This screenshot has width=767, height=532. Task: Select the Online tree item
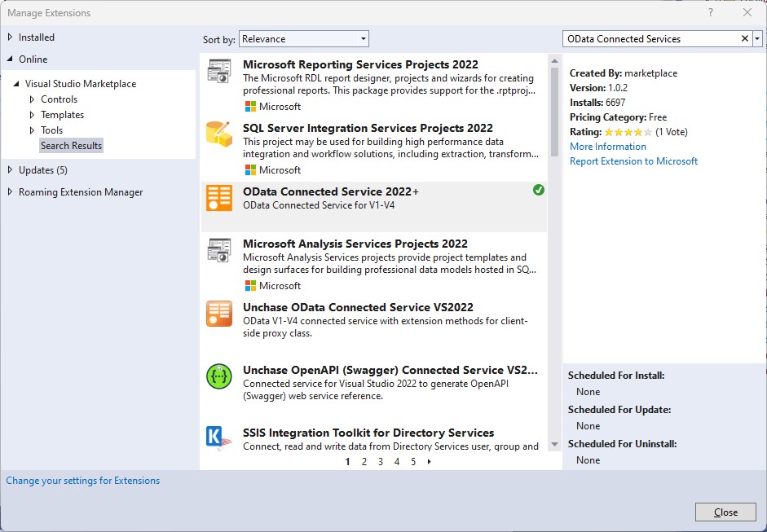pos(33,59)
